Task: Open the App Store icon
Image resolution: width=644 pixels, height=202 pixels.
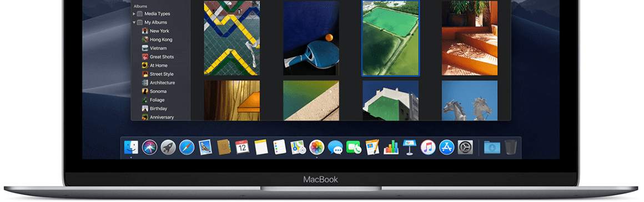Action: coord(446,147)
